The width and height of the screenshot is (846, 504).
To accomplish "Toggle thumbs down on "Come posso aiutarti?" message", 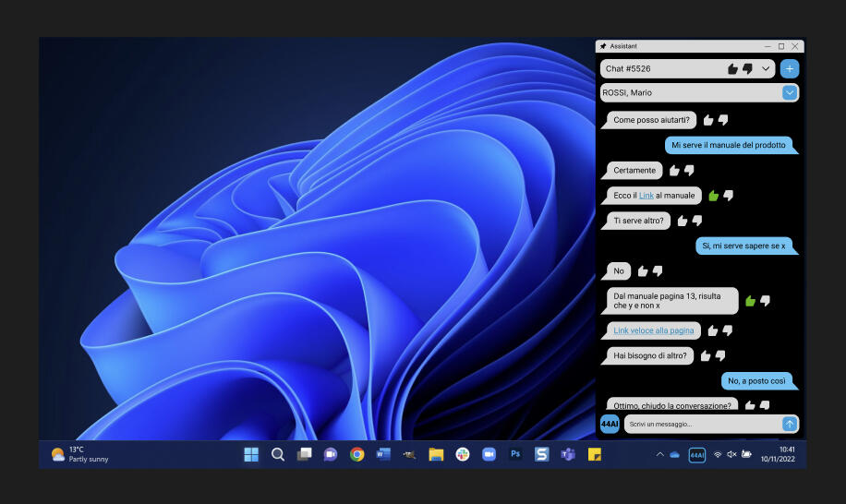I will (723, 120).
